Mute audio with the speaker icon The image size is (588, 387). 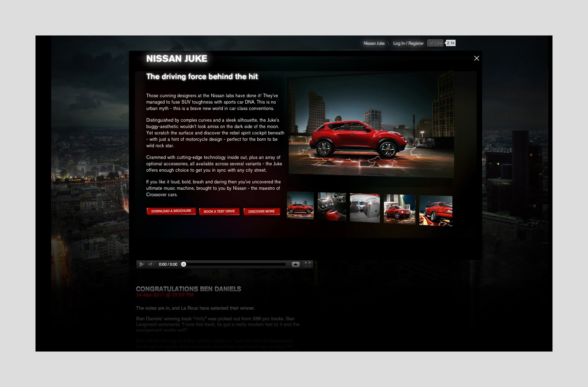click(152, 264)
